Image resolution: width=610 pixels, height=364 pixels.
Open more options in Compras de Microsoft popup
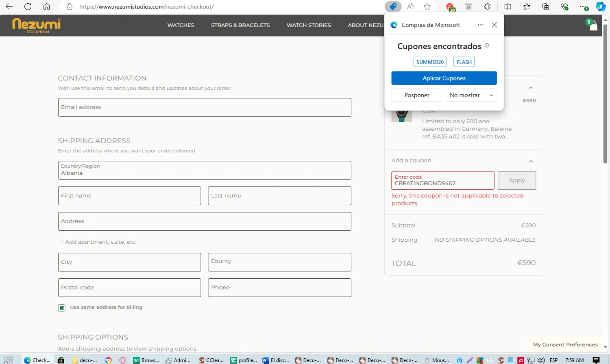tap(481, 25)
